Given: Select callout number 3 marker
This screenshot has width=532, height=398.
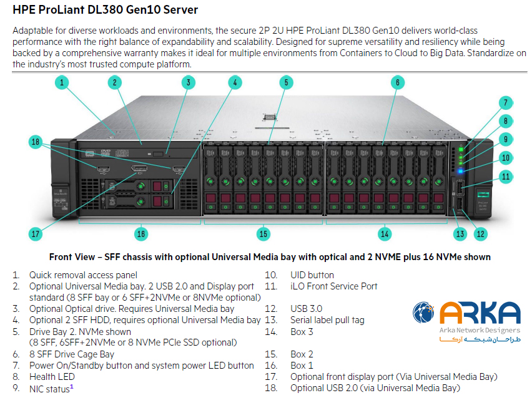Looking at the screenshot, I should pos(189,82).
